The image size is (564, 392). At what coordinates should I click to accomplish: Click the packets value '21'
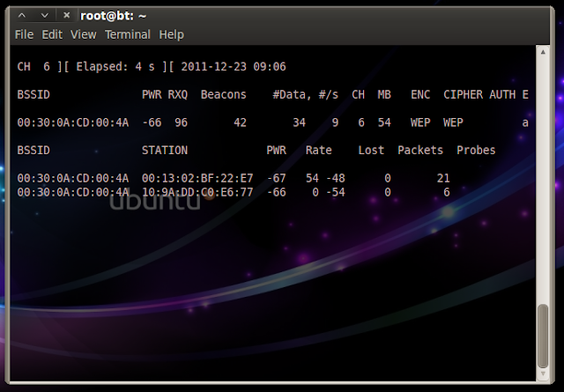(x=443, y=178)
